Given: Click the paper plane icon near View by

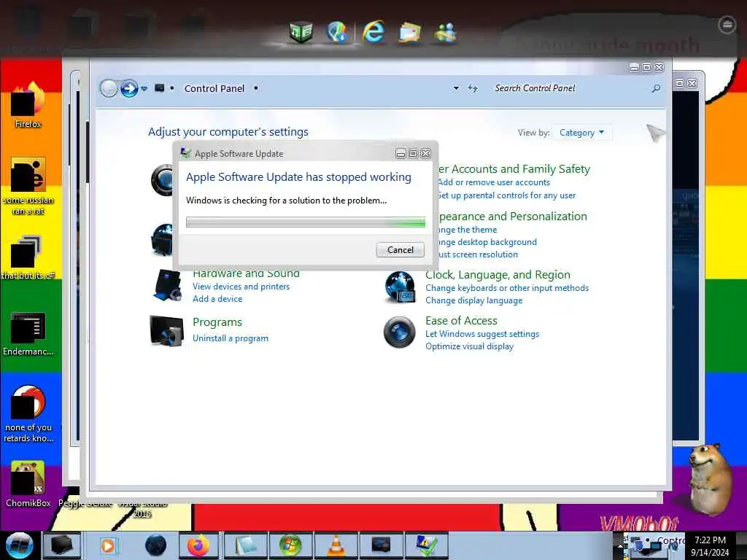Looking at the screenshot, I should pos(655,133).
